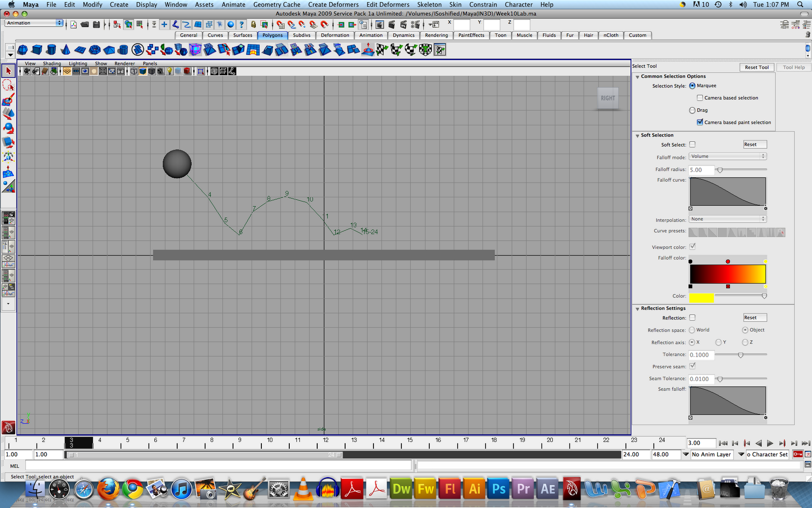Select the Polygon Cube tool from the shelf
The height and width of the screenshot is (508, 812).
(37, 49)
